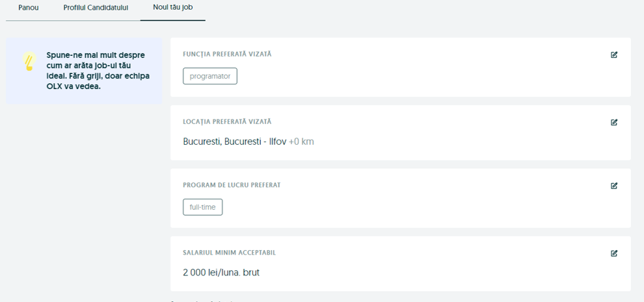This screenshot has width=644, height=302.
Task: Select the 'Noul tău job' tab
Action: pyautogui.click(x=172, y=8)
